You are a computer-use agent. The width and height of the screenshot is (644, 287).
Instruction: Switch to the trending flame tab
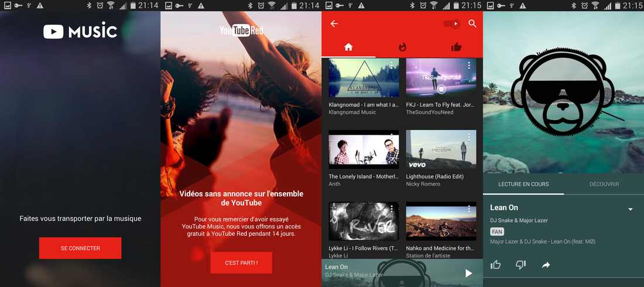(402, 47)
